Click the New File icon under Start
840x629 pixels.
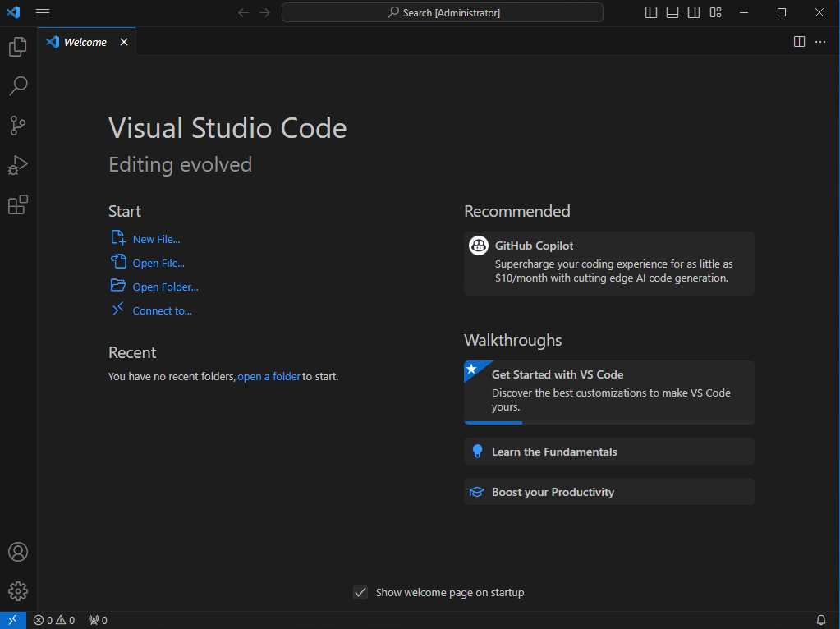point(118,238)
